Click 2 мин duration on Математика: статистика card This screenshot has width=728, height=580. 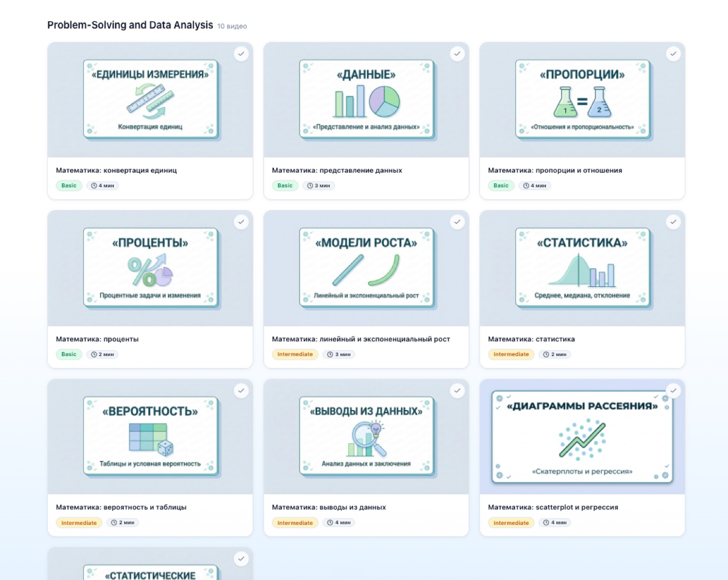[x=555, y=354]
